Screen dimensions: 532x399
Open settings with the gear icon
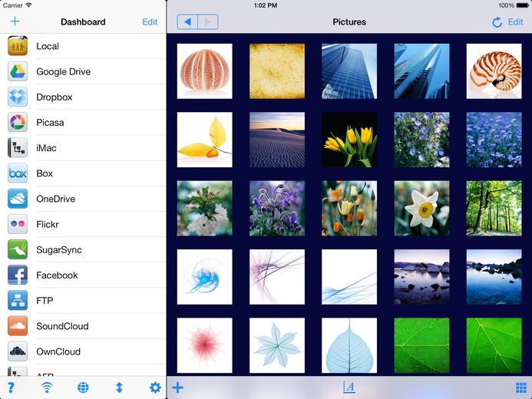point(155,387)
